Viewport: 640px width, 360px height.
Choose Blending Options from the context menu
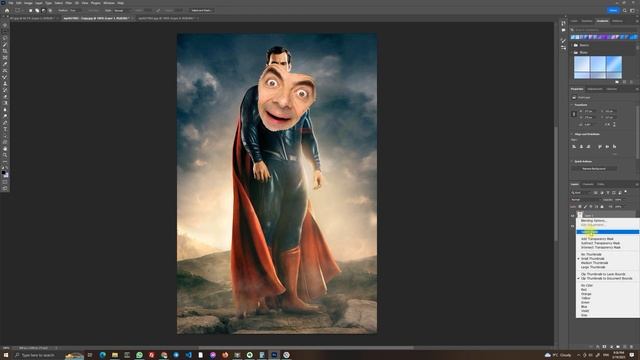pyautogui.click(x=593, y=221)
